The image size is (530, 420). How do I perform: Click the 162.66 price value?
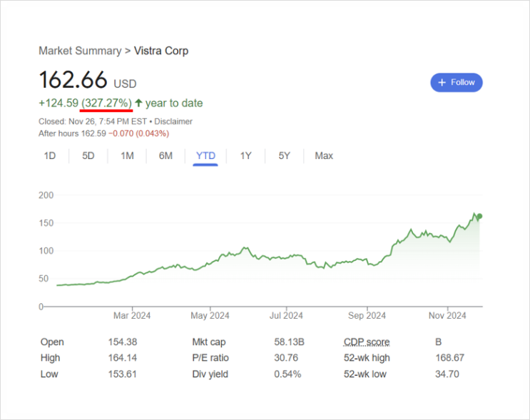click(x=73, y=80)
